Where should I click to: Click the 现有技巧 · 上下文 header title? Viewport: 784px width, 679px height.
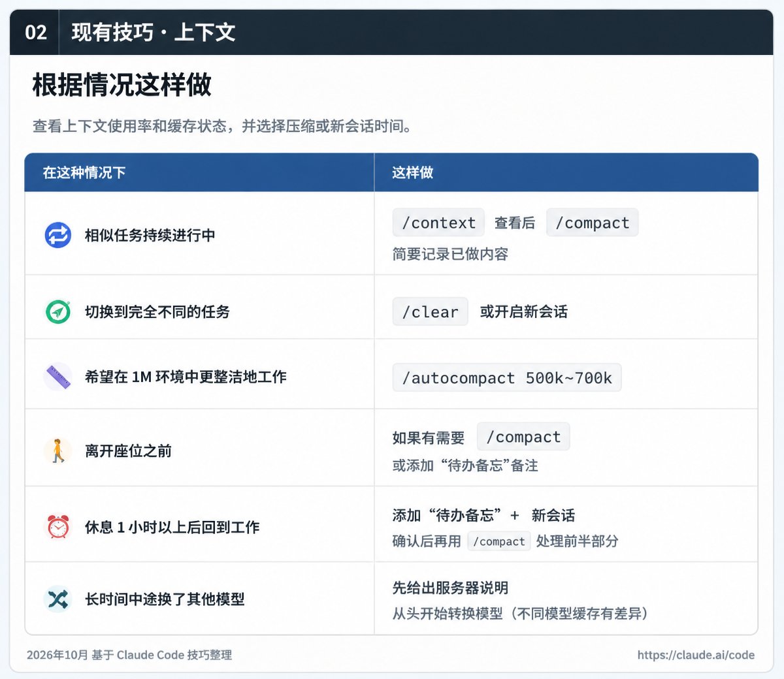[x=153, y=32]
